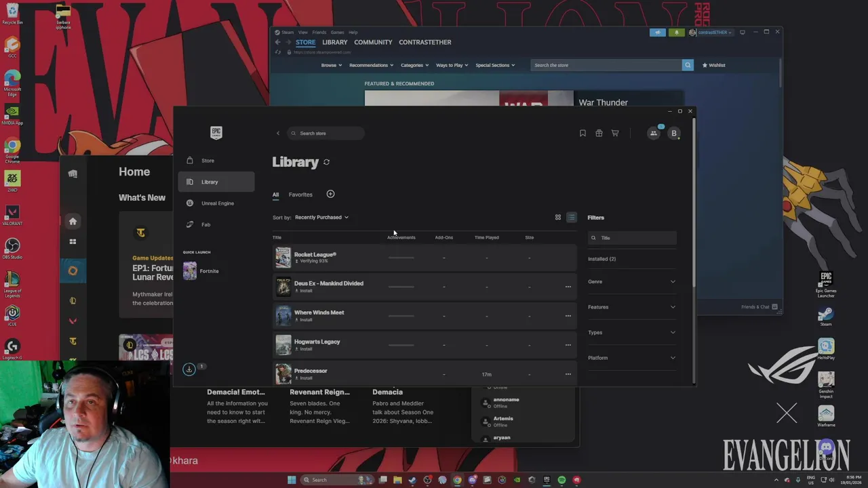This screenshot has width=868, height=488.
Task: Open OBS Studio desktop icon
Action: (12, 247)
